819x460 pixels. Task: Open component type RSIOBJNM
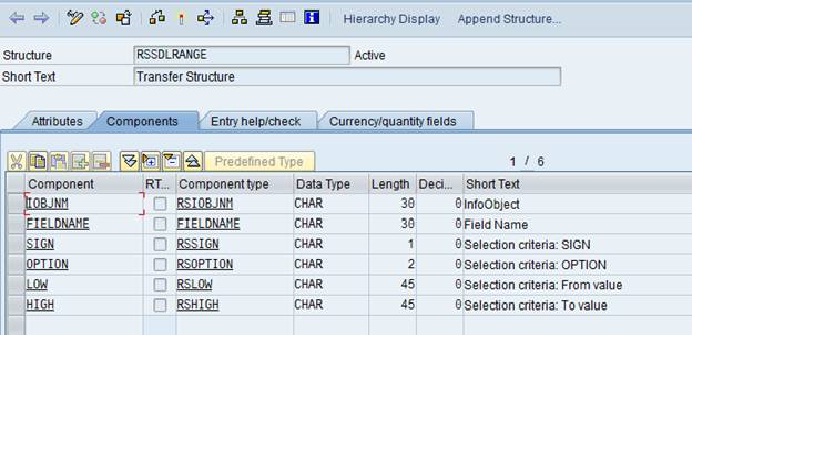pos(205,204)
